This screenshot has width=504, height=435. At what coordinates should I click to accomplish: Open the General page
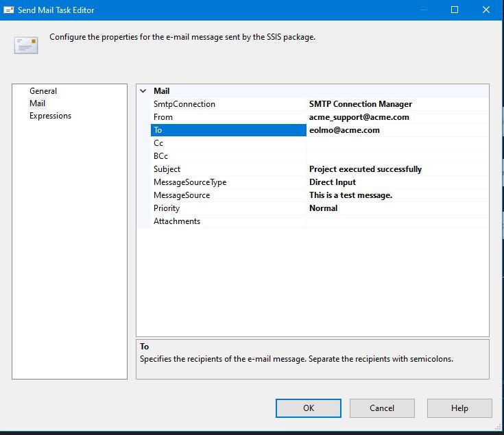[x=43, y=91]
